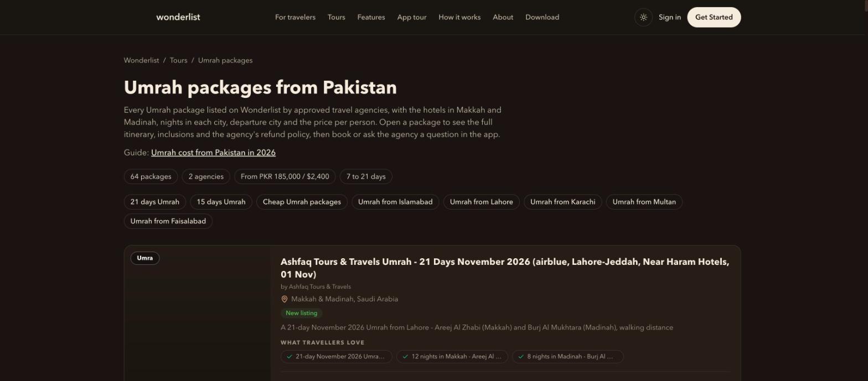This screenshot has height=381, width=868.
Task: Select the 21 days Umrah filter chip
Action: [x=155, y=202]
